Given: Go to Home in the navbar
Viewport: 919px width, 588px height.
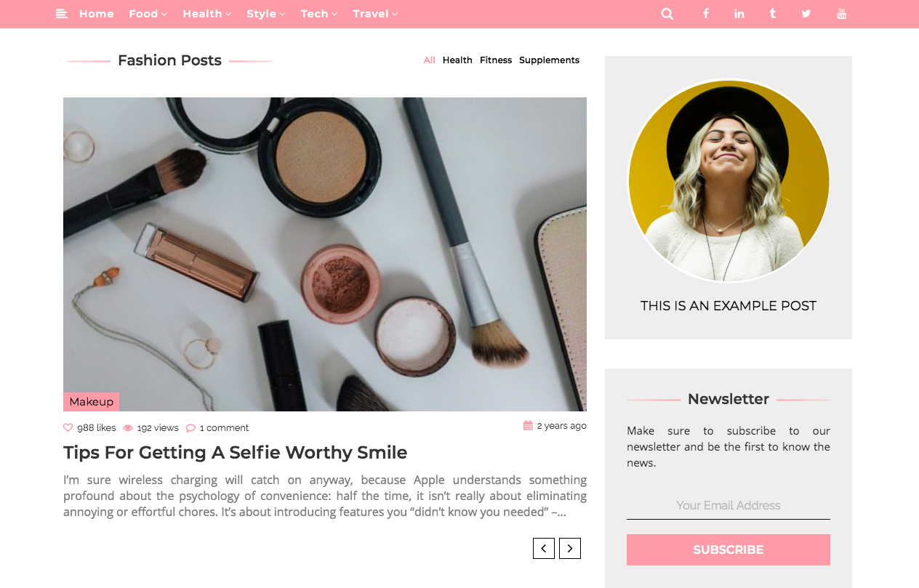Looking at the screenshot, I should (97, 14).
